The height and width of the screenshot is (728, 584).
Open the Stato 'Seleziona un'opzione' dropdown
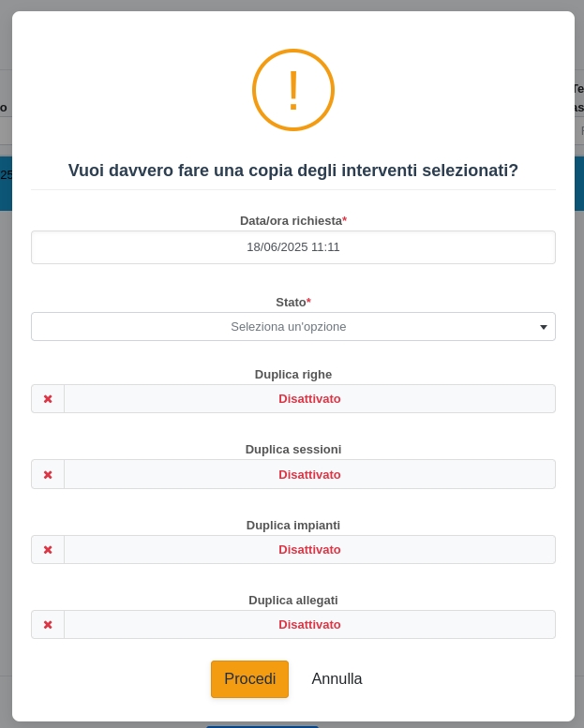pyautogui.click(x=289, y=327)
